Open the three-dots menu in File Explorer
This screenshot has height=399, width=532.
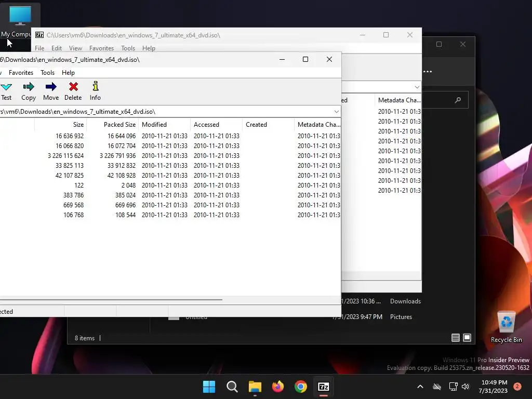pos(428,72)
